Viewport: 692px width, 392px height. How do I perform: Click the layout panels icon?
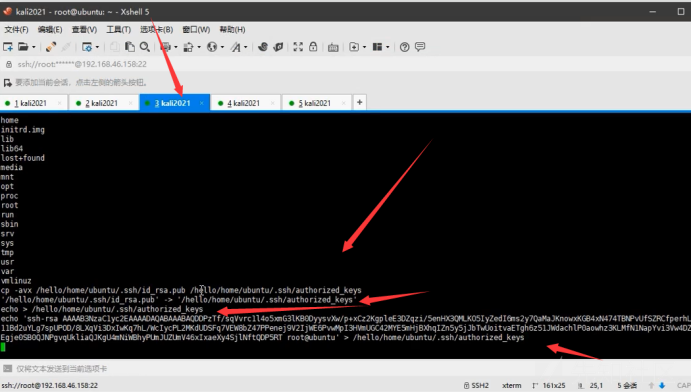click(377, 47)
